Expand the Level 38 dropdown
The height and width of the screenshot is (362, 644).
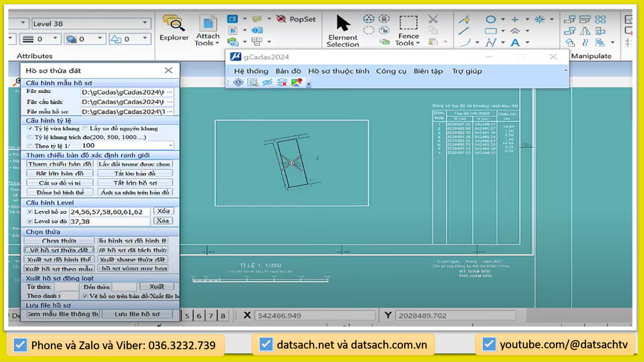145,23
